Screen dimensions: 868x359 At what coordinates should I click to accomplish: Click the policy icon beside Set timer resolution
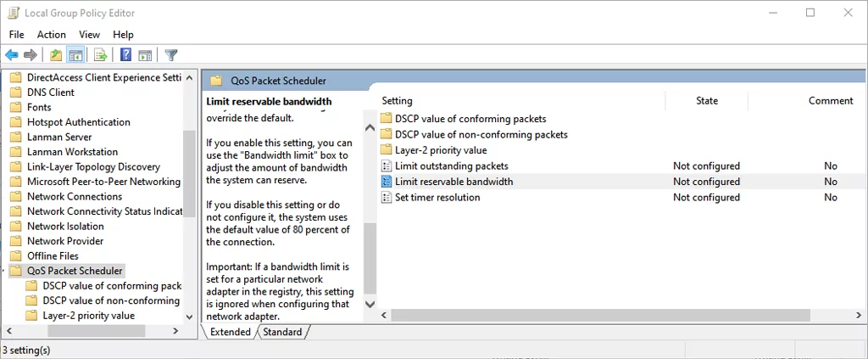(386, 197)
